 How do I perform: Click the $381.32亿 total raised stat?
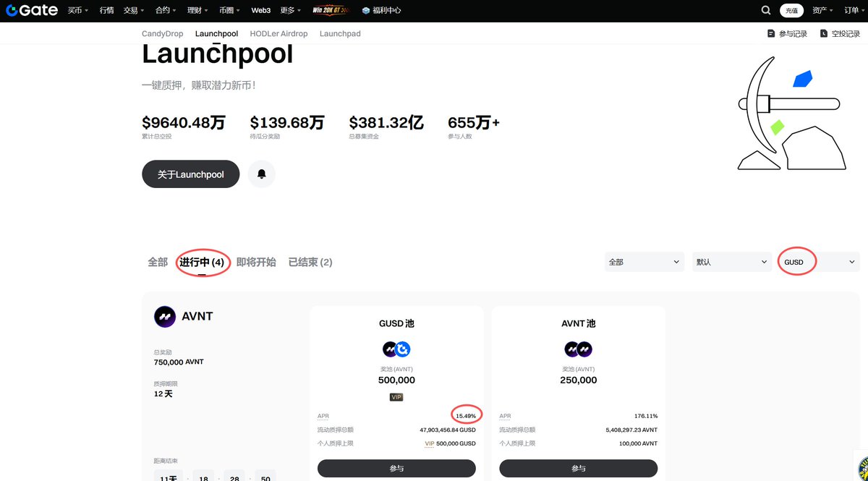[386, 122]
